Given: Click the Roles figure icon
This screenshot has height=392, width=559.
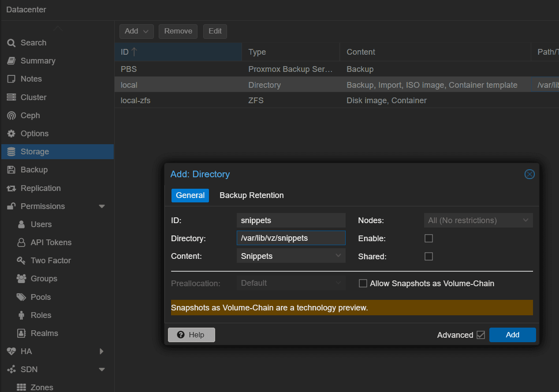Looking at the screenshot, I should (x=21, y=315).
